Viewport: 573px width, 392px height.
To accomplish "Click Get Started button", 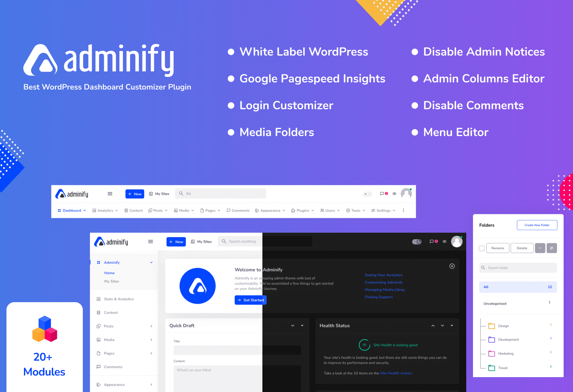I will [250, 300].
